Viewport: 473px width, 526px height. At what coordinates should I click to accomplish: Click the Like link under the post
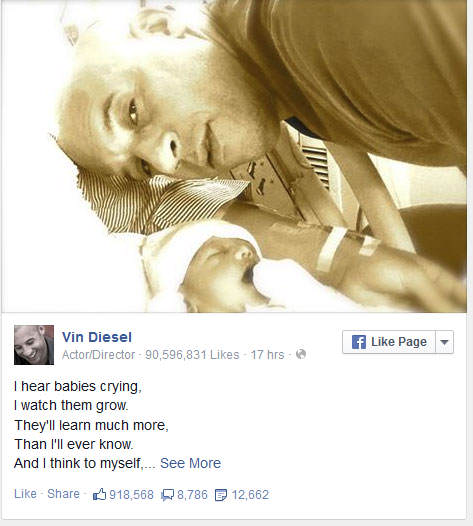pos(25,494)
